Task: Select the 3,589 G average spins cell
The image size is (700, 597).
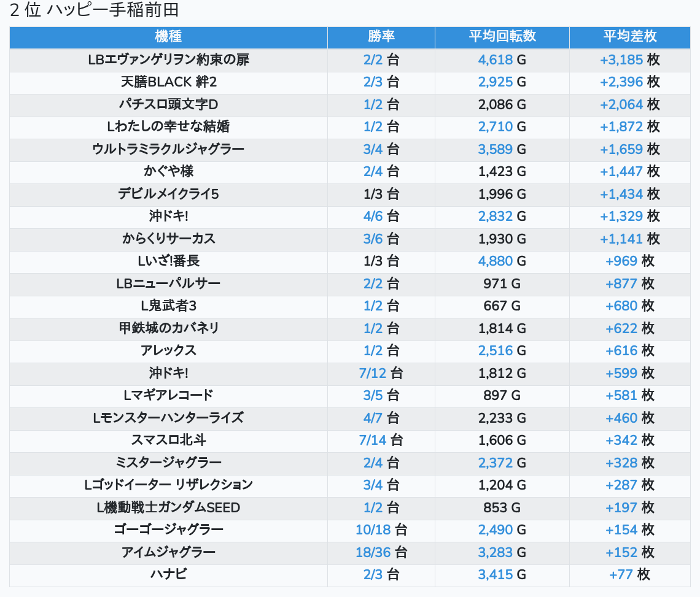Action: click(x=502, y=149)
